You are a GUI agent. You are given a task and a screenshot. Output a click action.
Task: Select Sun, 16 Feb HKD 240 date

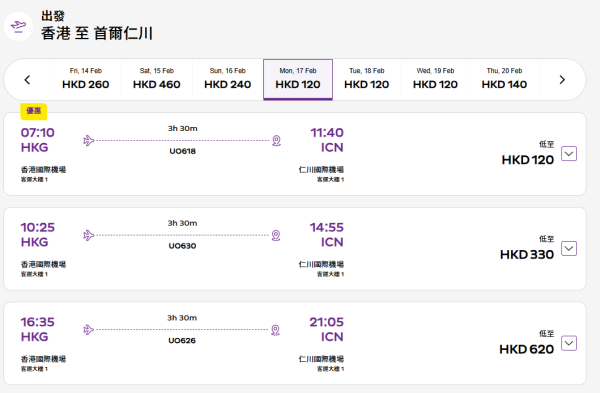click(x=228, y=80)
